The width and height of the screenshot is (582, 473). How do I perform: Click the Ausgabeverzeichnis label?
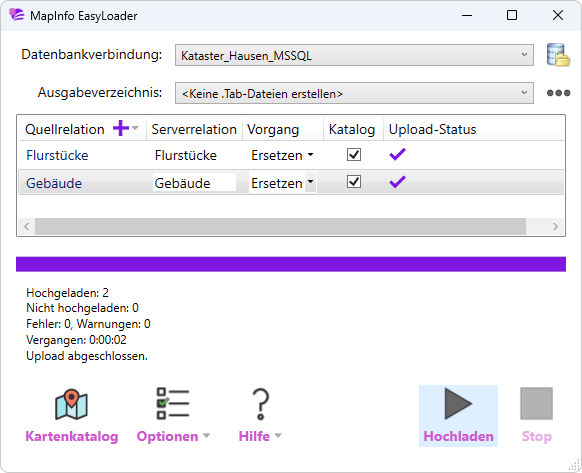click(x=100, y=92)
